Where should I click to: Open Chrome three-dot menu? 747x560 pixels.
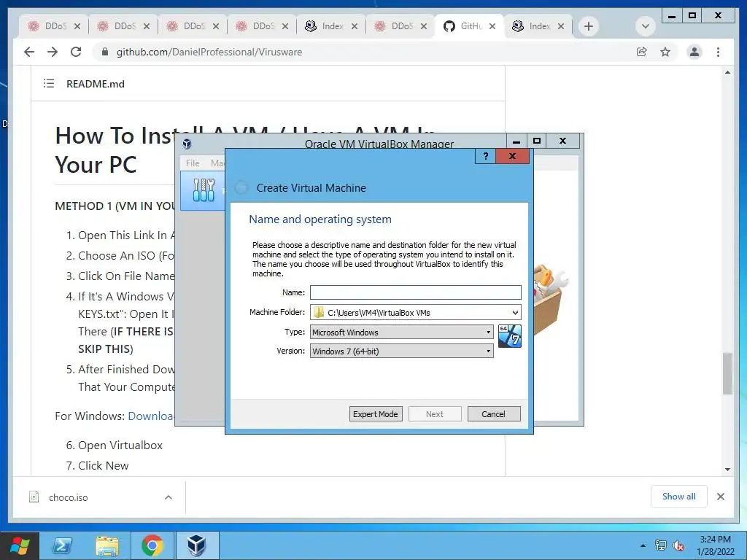coord(718,52)
